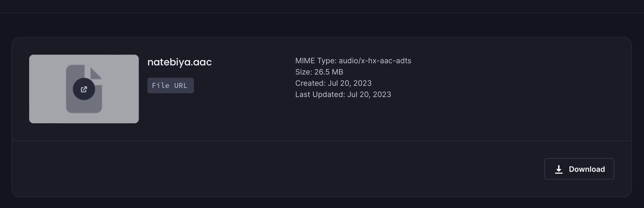Click the download arrow icon inside Download button
This screenshot has width=644, height=208.
point(559,169)
